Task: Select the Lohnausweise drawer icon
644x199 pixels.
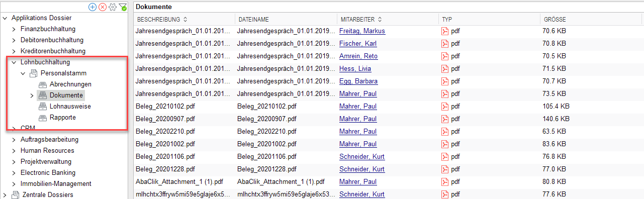Action: pos(43,106)
